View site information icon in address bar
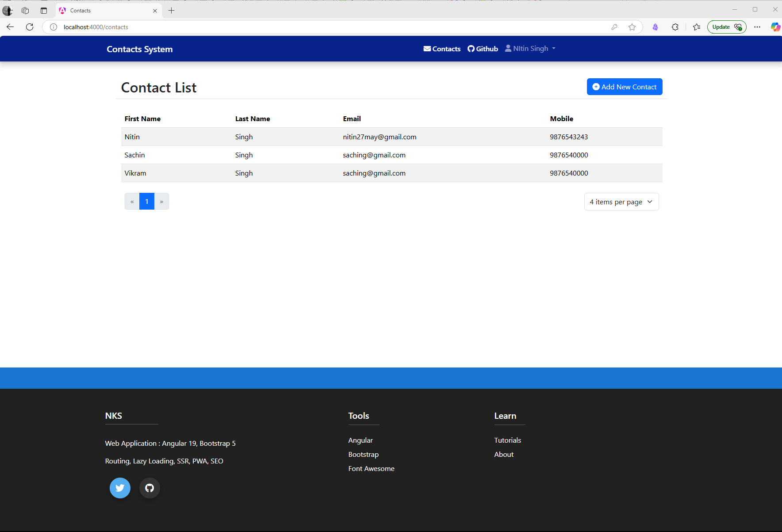Image resolution: width=782 pixels, height=532 pixels. [x=54, y=27]
